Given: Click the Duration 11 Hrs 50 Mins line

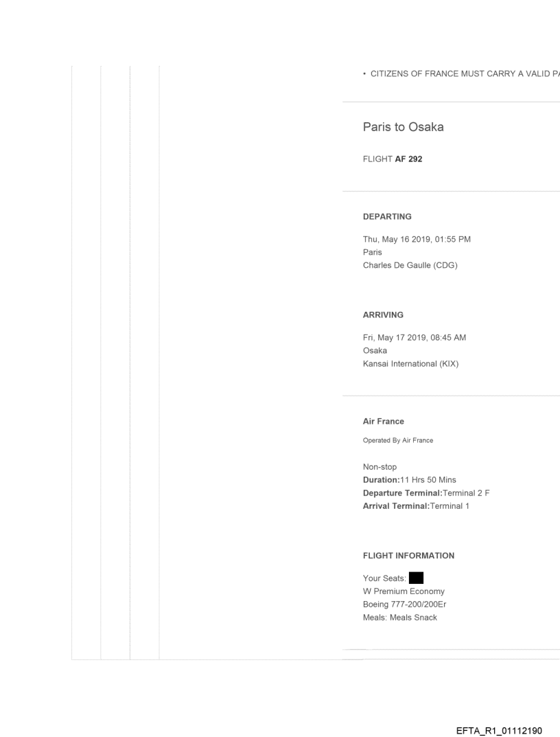Looking at the screenshot, I should (410, 479).
